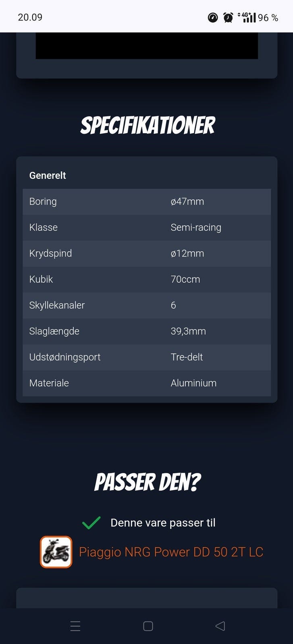Viewport: 293px width, 644px height.
Task: Tap the battery 96 % indicator
Action: coord(268,18)
